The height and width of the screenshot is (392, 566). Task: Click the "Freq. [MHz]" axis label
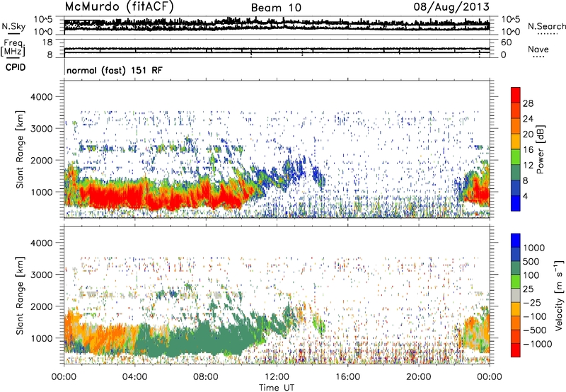click(13, 47)
